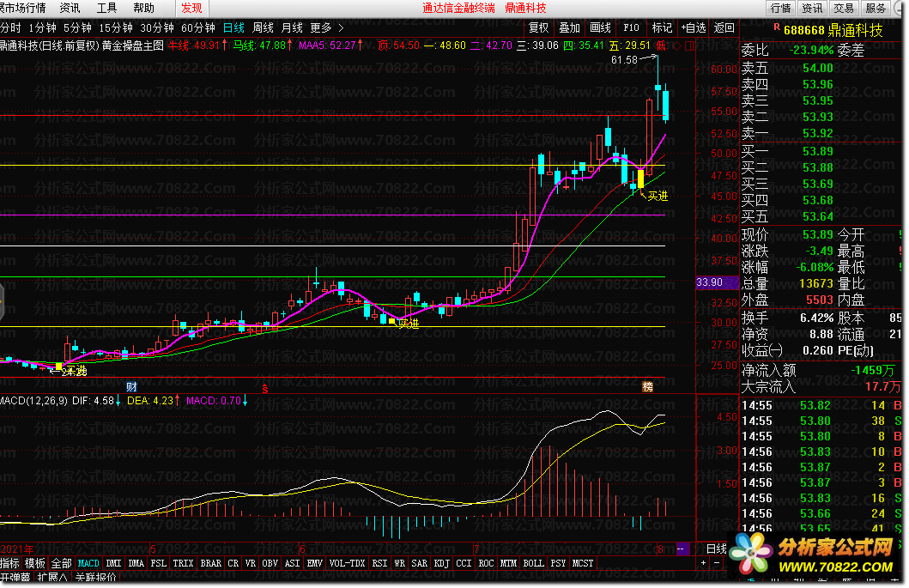Select the VOL-TDX indicator tab
Screen dimensions: 909x588
[348, 563]
